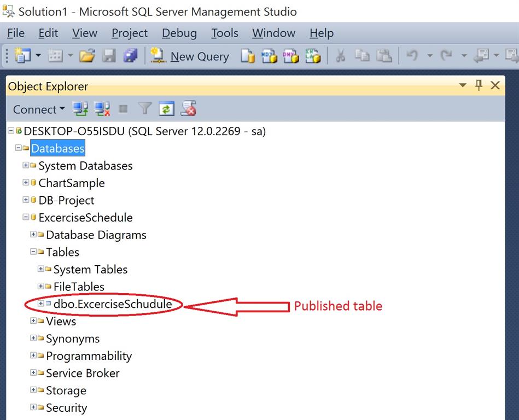The width and height of the screenshot is (519, 420).
Task: Open the Connect dropdown in Object Explorer
Action: [39, 109]
